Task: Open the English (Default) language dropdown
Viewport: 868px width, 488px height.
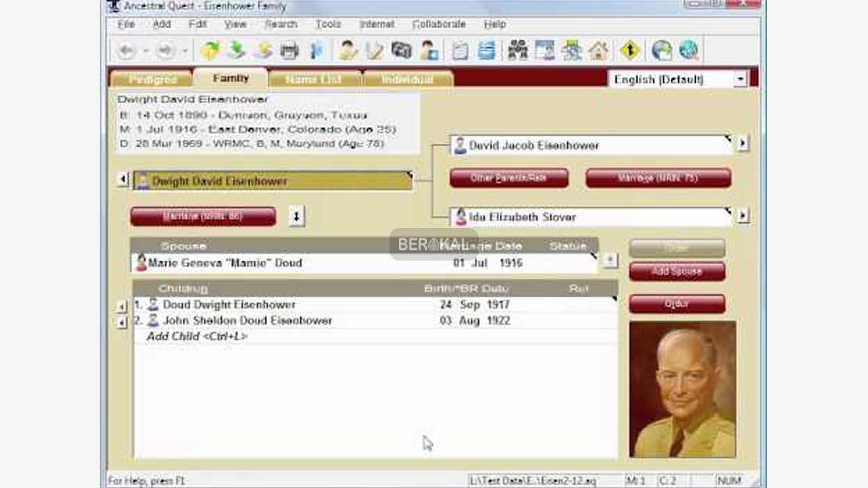Action: click(740, 79)
